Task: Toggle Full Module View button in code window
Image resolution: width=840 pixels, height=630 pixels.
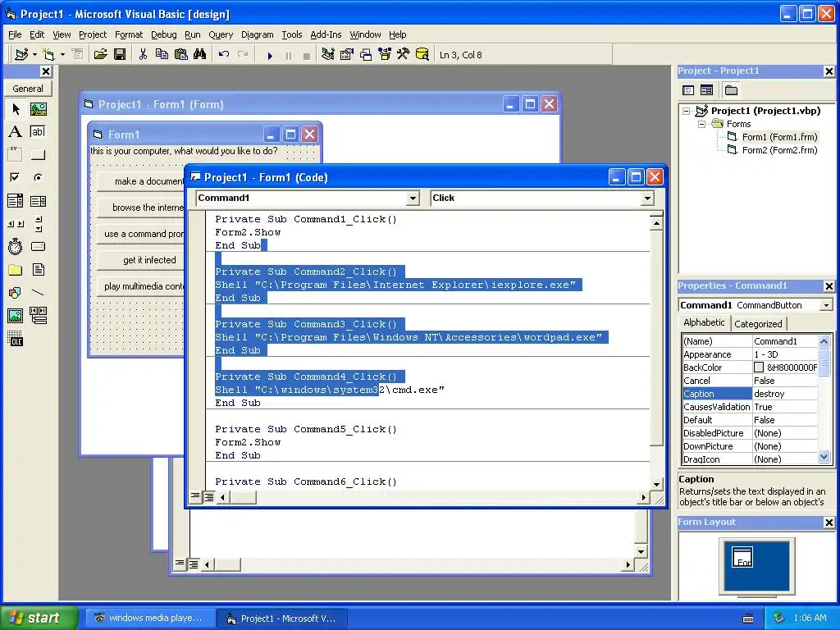Action: [x=209, y=496]
